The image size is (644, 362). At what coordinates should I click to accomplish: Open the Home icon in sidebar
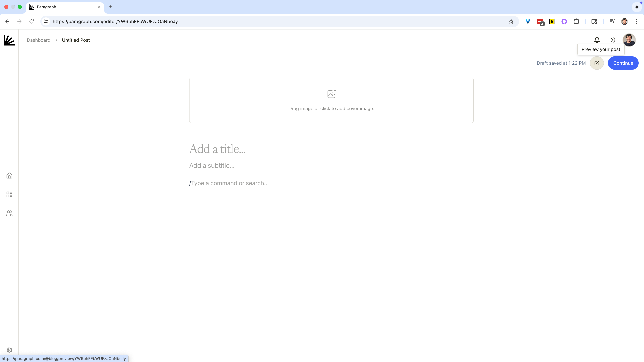(9, 176)
